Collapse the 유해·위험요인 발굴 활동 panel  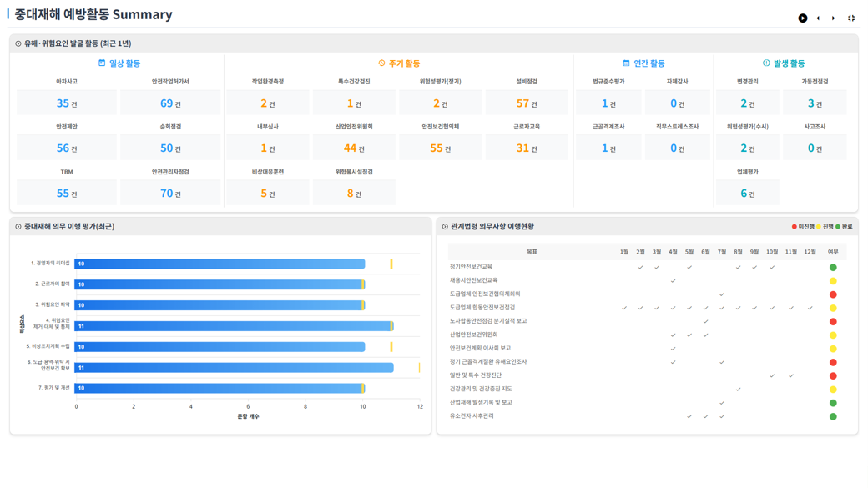tap(18, 43)
